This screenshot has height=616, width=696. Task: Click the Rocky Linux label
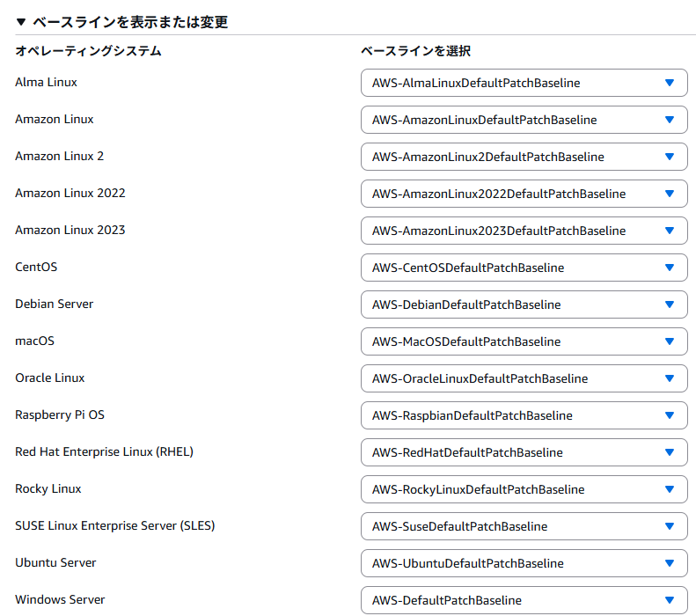coord(48,488)
